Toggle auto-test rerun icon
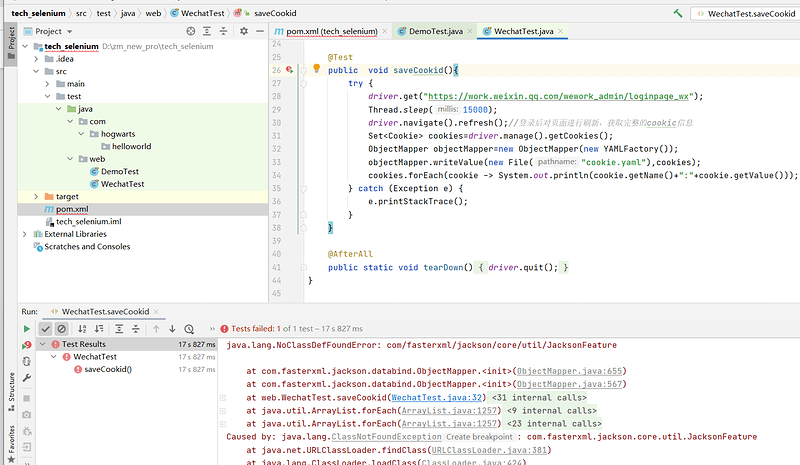Screen dimensions: 800x465 [x=27, y=361]
